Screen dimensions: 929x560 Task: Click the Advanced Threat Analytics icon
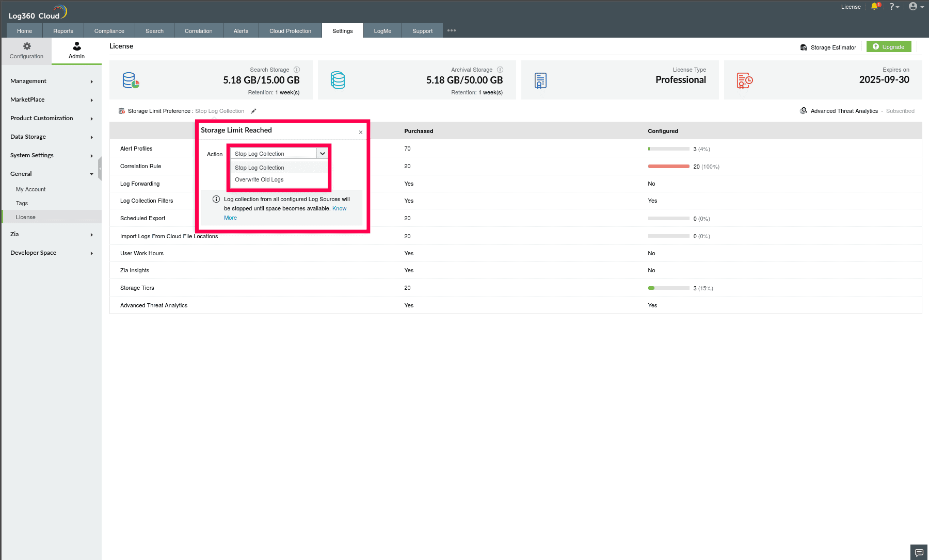[804, 111]
